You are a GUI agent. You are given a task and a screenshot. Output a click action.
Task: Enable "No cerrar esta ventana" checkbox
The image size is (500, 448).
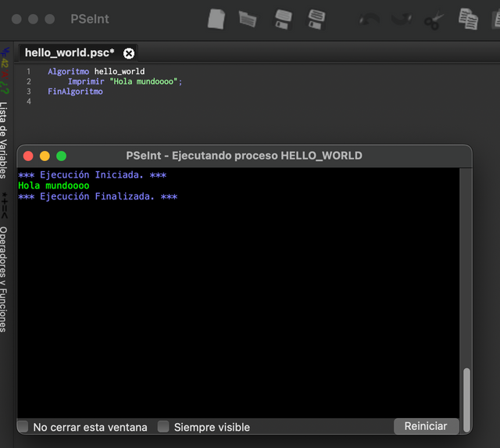click(x=23, y=427)
